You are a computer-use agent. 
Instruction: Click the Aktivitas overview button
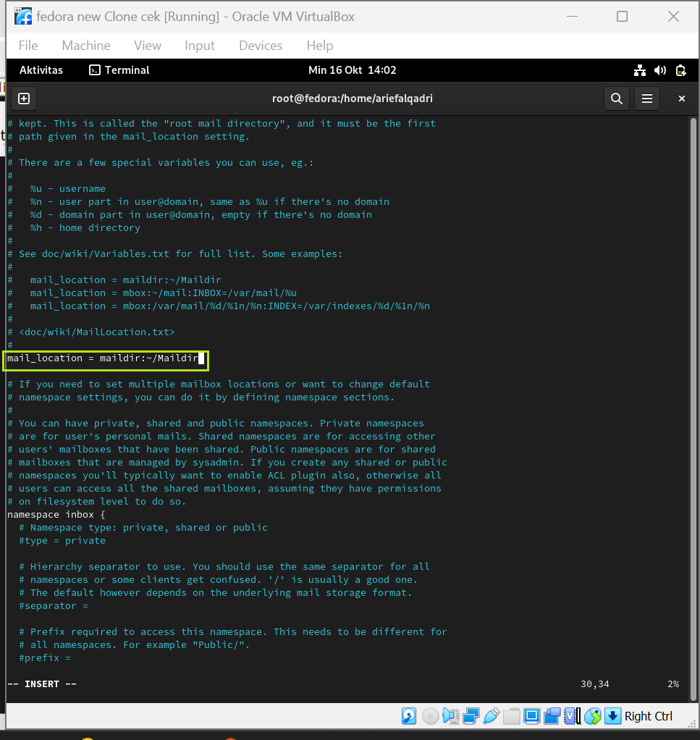click(41, 70)
